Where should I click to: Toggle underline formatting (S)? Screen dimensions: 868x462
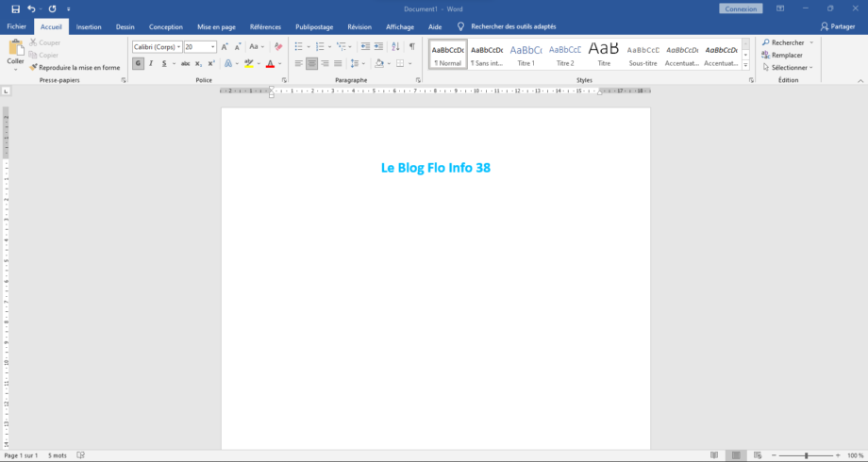coord(164,63)
